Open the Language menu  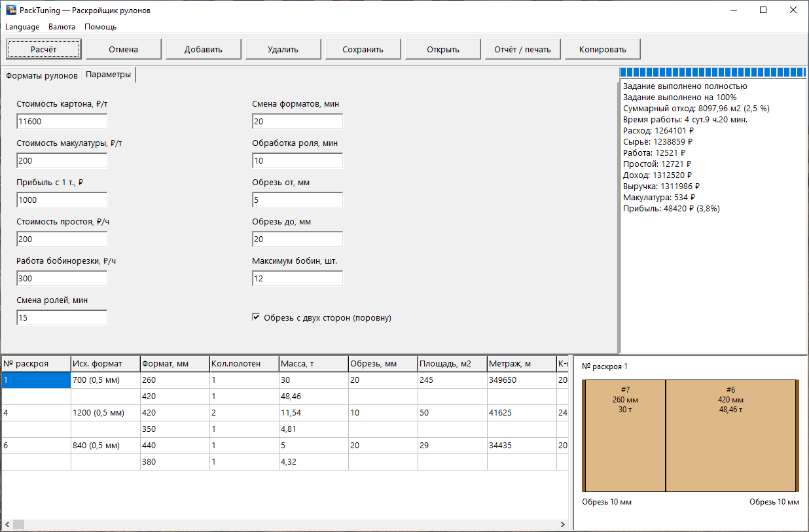22,27
